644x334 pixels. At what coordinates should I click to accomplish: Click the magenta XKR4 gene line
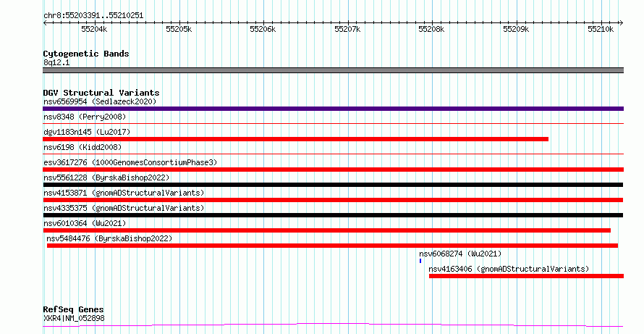pos(333,325)
